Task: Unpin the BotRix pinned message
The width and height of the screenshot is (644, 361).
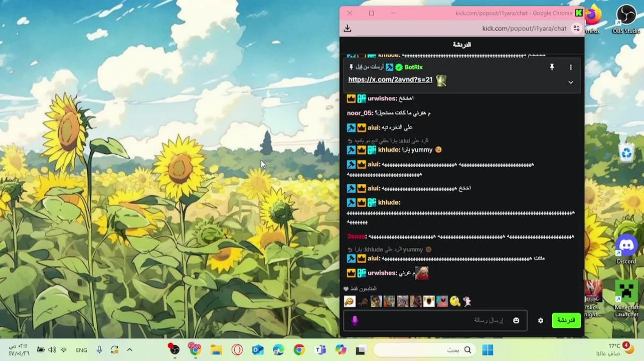Action: 552,67
